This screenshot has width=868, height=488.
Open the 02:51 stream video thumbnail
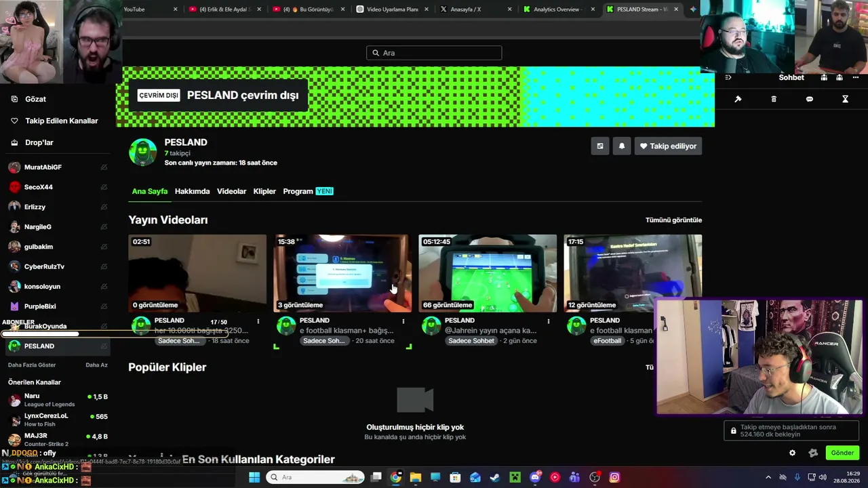(197, 273)
